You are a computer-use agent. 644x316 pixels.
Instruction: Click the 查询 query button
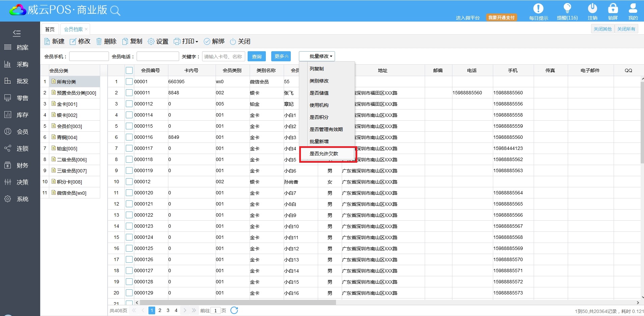(256, 56)
